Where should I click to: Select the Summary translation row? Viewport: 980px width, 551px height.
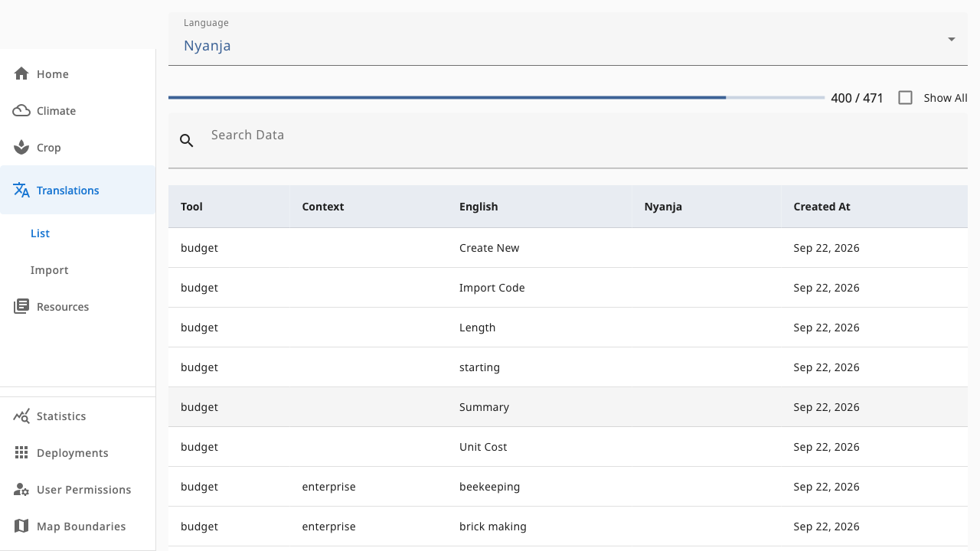[x=568, y=407]
